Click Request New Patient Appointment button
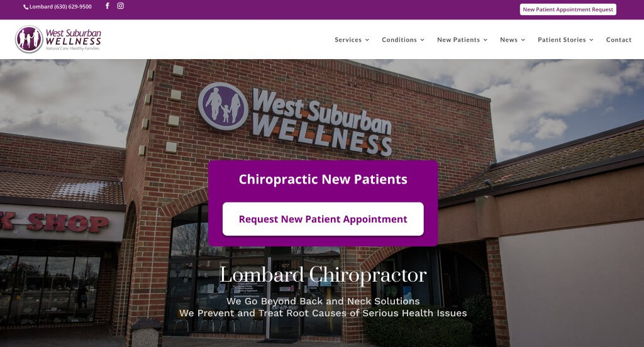This screenshot has width=644, height=347. point(323,219)
